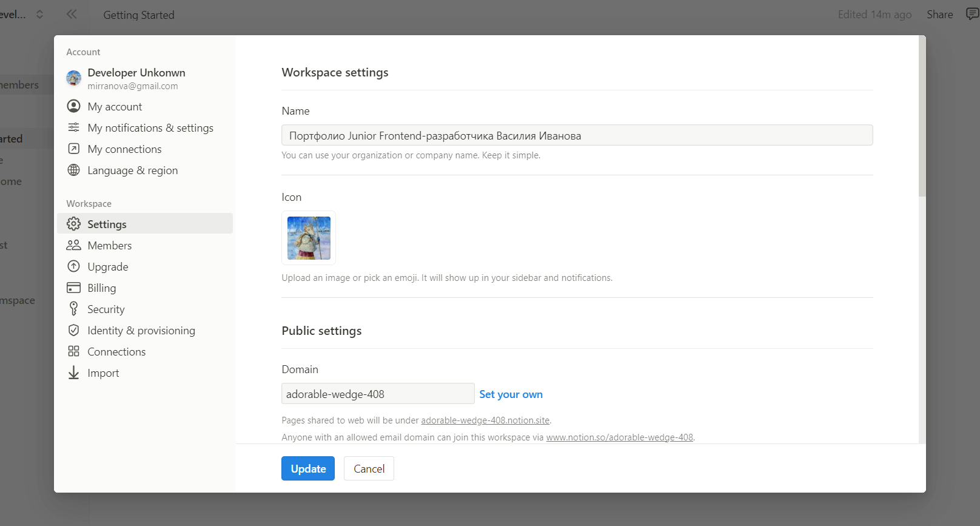Click the Security key icon
980x526 pixels.
73,309
